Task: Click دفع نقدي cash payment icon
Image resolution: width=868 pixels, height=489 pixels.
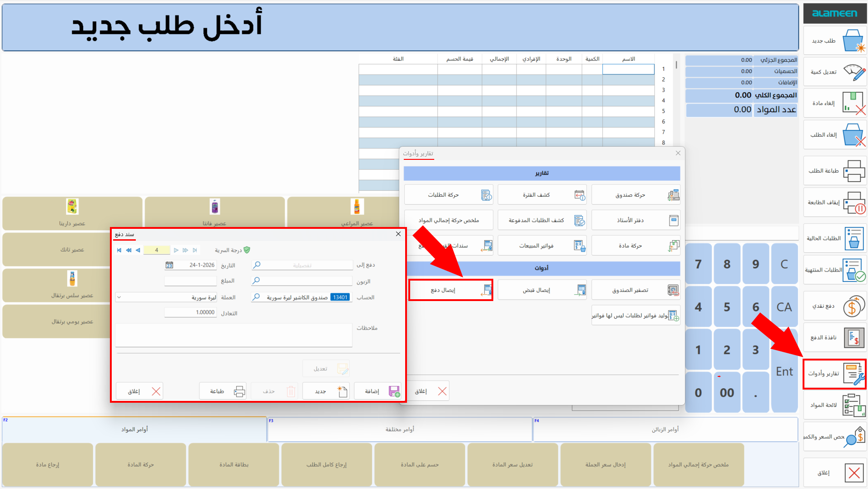Action: [854, 306]
